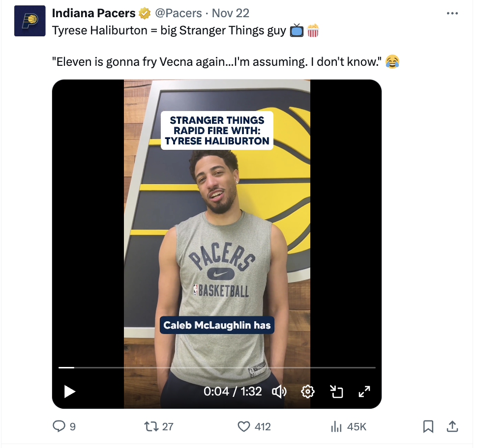
Task: Open the tweet options menu
Action: pos(452,14)
